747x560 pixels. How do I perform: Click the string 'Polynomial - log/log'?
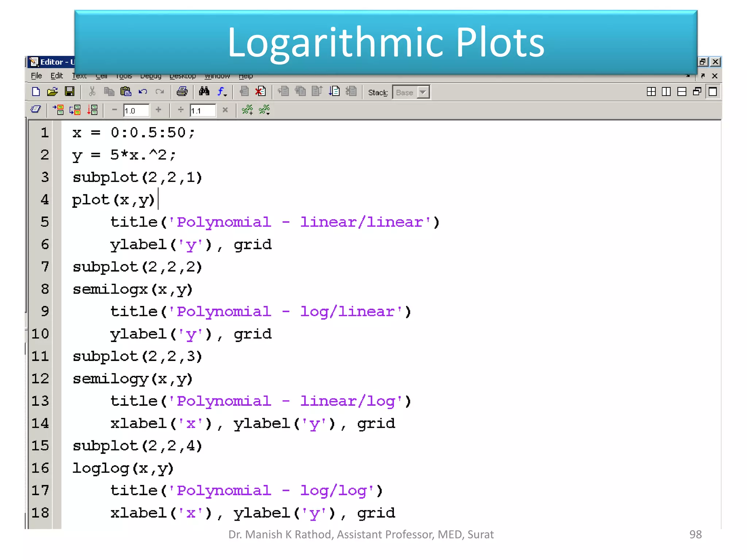click(x=272, y=491)
